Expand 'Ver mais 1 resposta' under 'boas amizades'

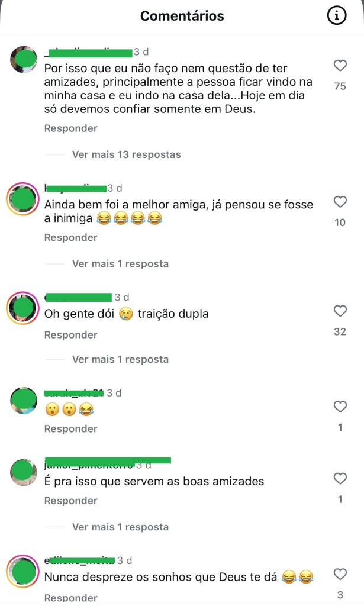click(120, 527)
